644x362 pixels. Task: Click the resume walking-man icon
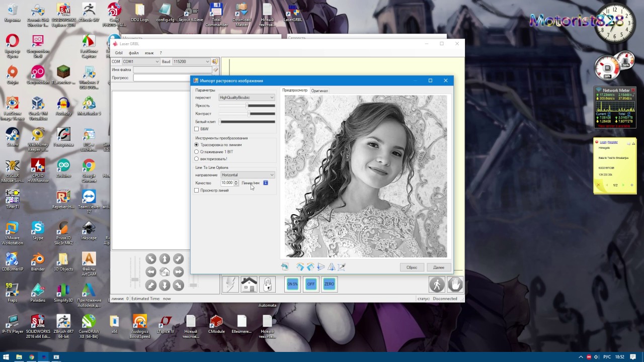pos(437,284)
